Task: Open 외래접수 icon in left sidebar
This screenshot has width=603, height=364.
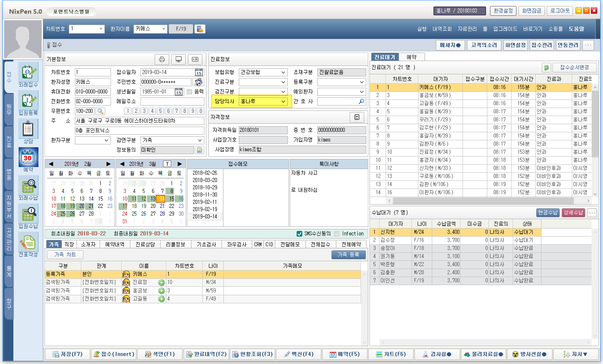Action: (x=28, y=73)
